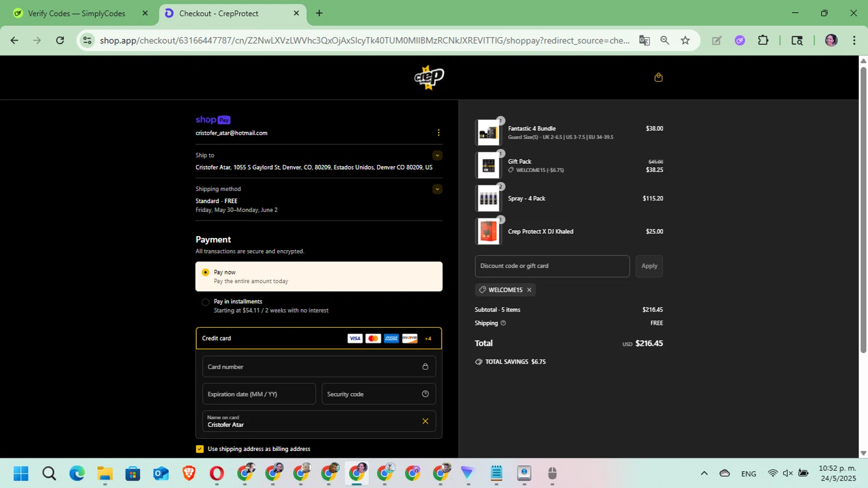Click the Fantastic 4 Bundle thumbnail
Viewport: 868px width, 488px height.
pyautogui.click(x=488, y=133)
